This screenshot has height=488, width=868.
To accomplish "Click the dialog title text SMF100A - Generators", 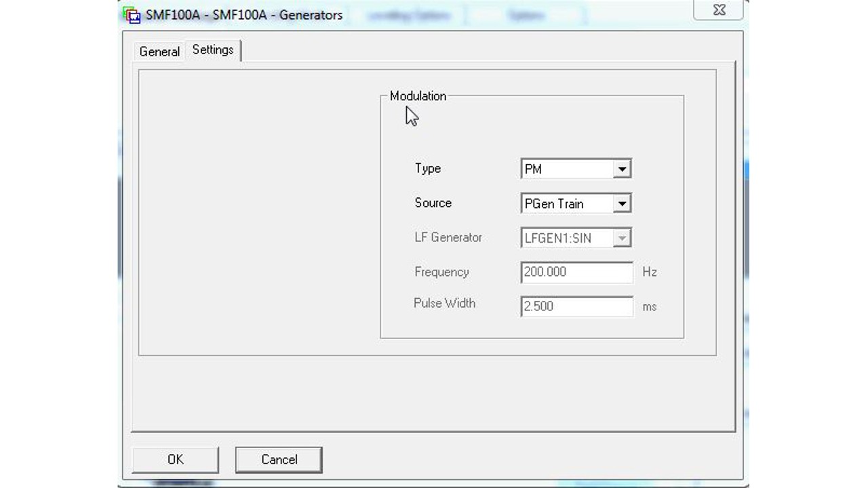I will click(x=244, y=15).
